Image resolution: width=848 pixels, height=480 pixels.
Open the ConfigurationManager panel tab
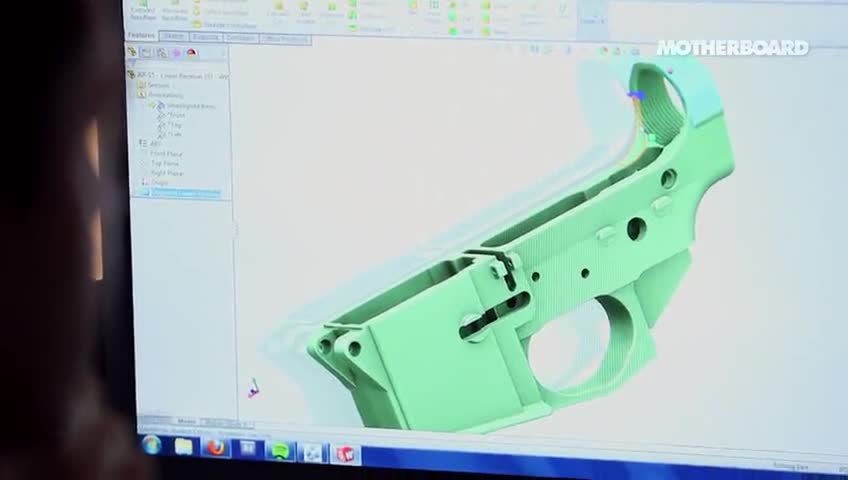[x=162, y=53]
